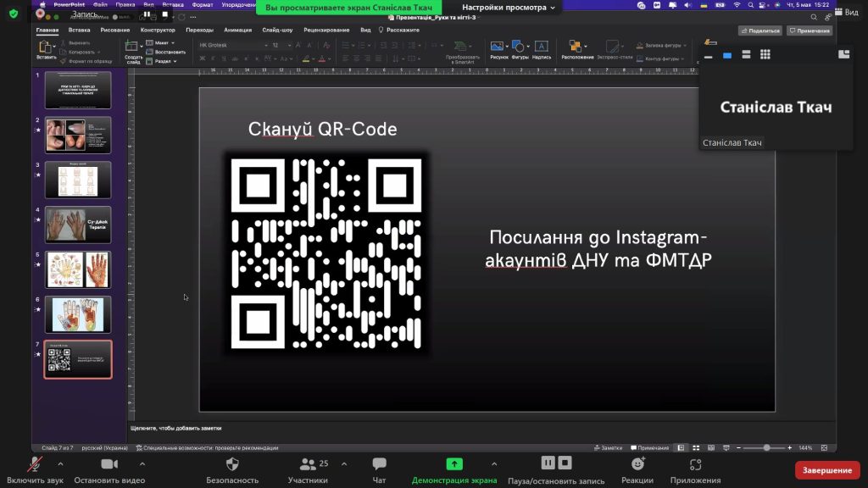Toggle the Заметки notes pane
Screen dimensions: 868x488
(x=608, y=447)
